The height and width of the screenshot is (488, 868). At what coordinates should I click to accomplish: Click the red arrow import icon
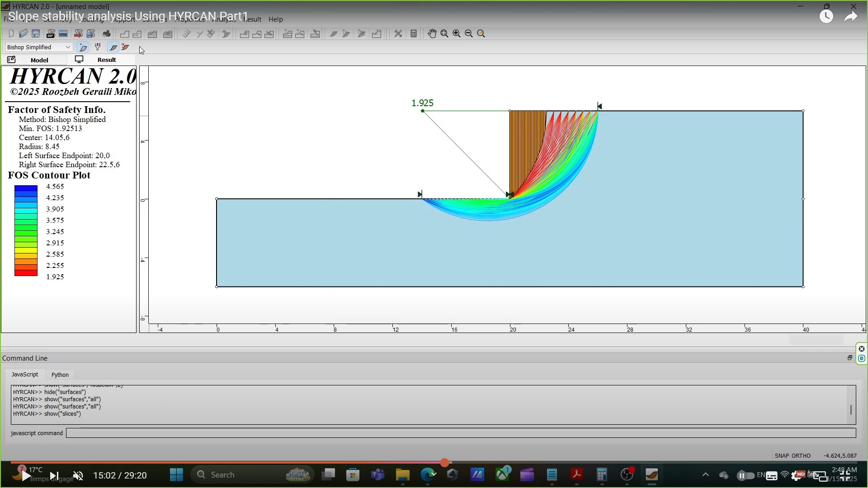(x=78, y=33)
